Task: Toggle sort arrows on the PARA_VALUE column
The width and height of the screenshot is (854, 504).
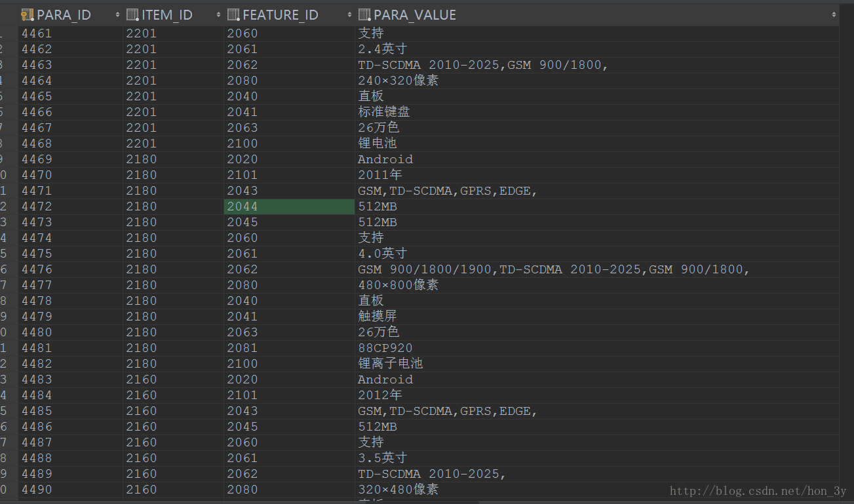Action: (x=834, y=15)
